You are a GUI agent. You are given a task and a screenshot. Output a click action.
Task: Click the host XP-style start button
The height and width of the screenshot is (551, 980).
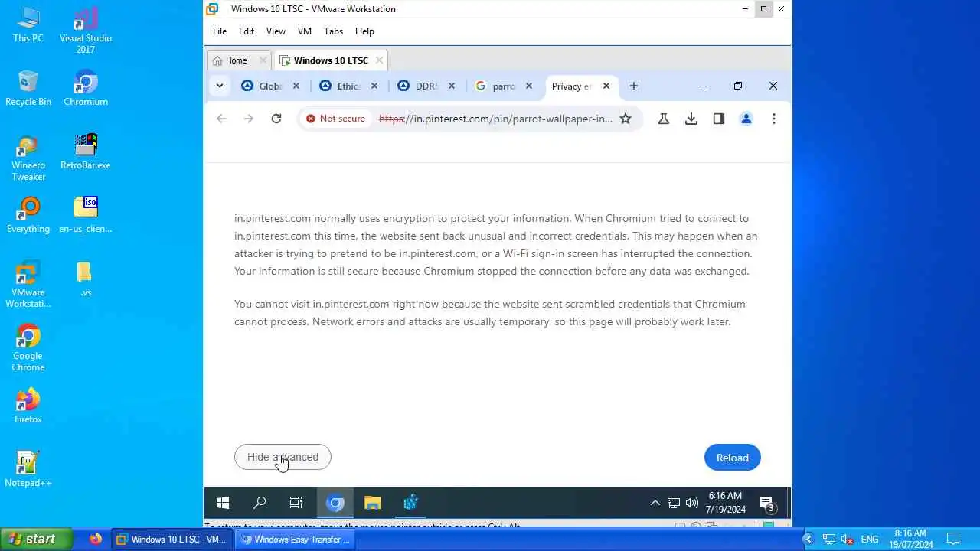(x=36, y=539)
